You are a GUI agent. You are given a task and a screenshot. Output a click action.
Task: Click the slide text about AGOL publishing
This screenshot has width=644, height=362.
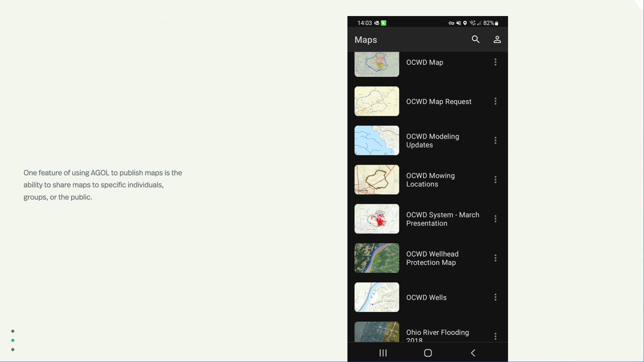[x=103, y=185]
